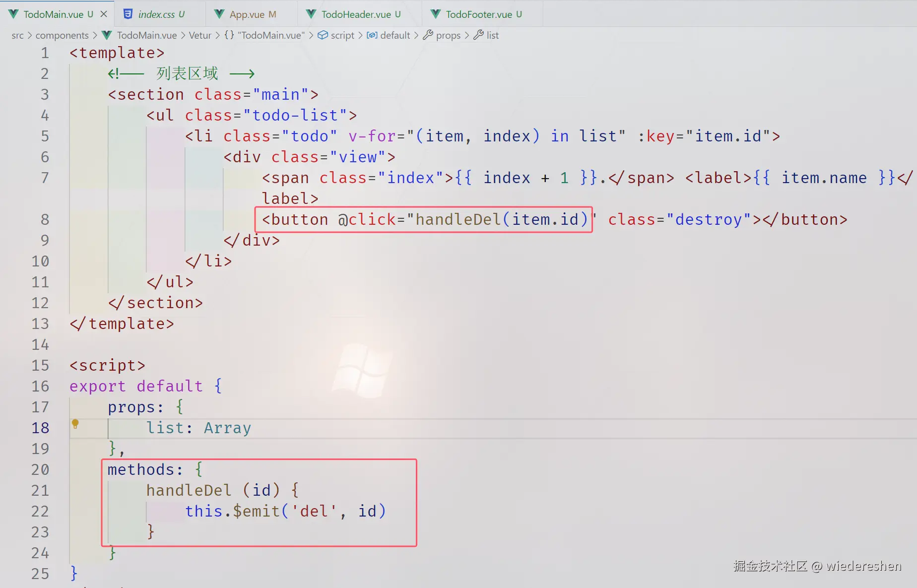Click the CSS icon on index.css tab
Screen dimensions: 917x588
pyautogui.click(x=128, y=14)
